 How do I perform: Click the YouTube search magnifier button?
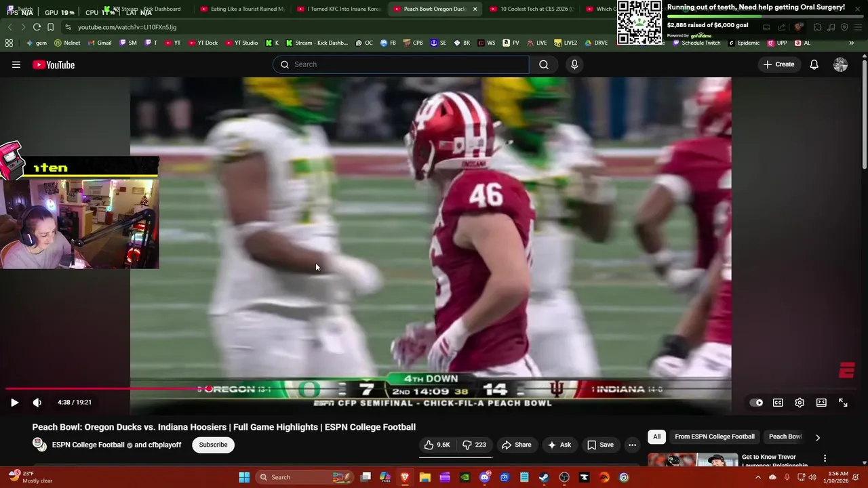tap(544, 64)
